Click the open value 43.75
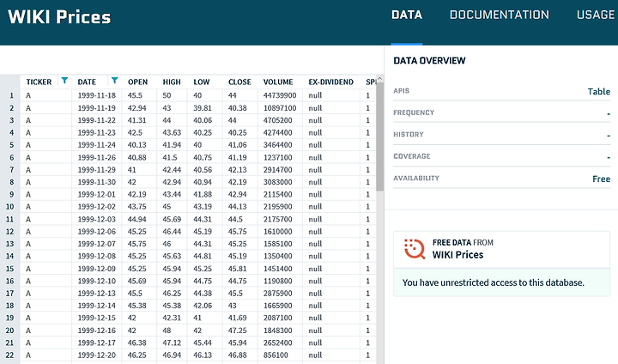The height and width of the screenshot is (364, 618). pyautogui.click(x=136, y=207)
